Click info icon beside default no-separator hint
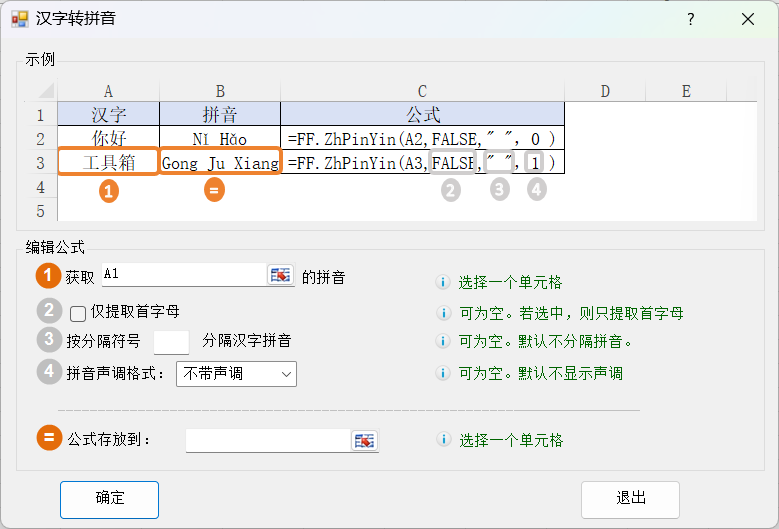Screen dimensions: 779x529 click(443, 342)
